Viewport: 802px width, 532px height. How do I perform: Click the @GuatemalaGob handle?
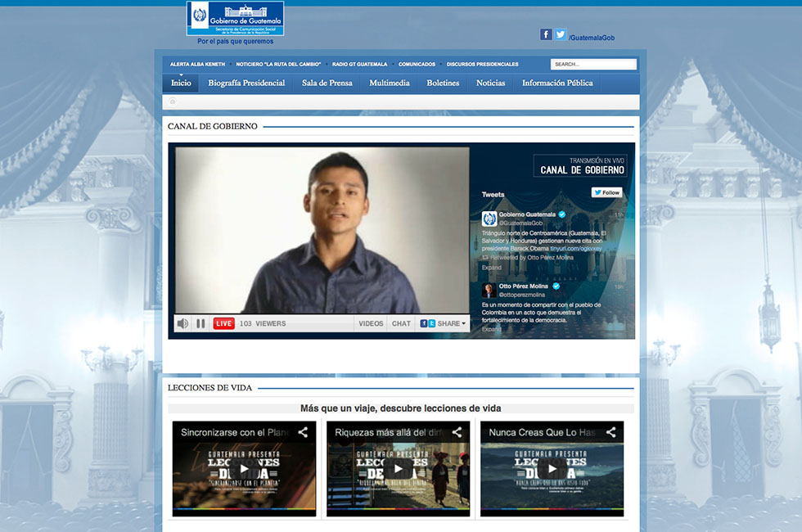[520, 223]
